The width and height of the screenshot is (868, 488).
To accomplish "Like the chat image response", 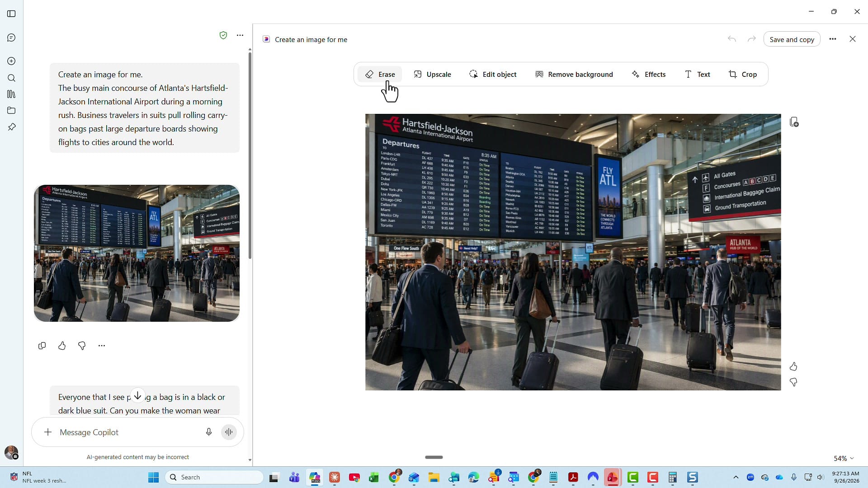I will 62,346.
